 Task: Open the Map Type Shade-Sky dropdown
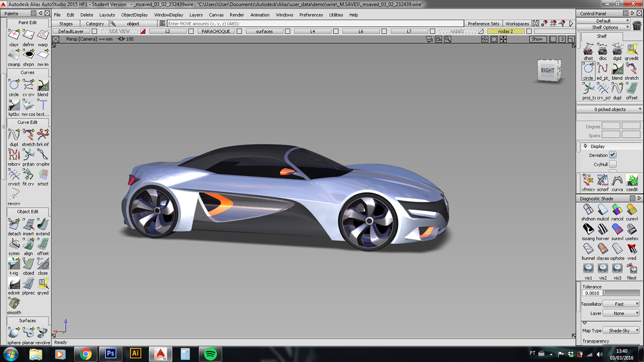(621, 330)
